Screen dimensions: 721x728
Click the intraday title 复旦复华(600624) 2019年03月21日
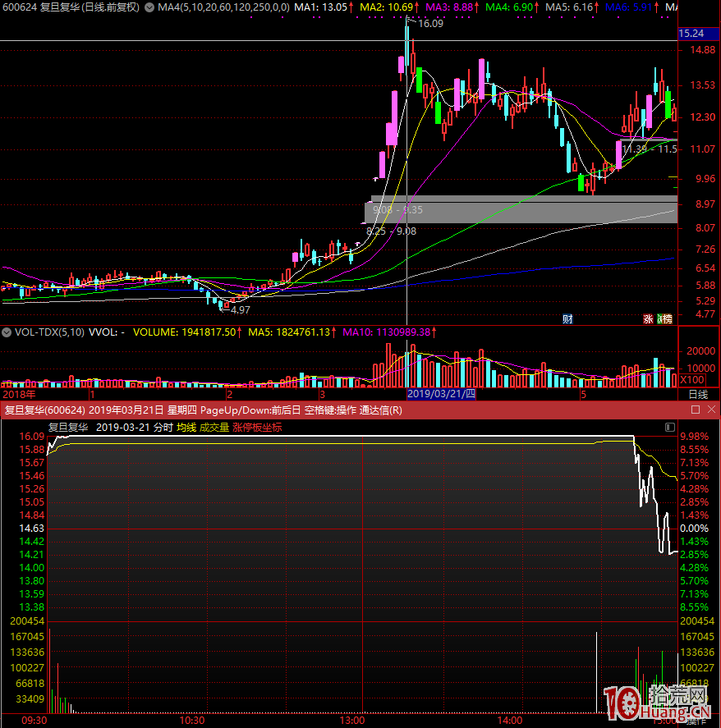pyautogui.click(x=84, y=410)
